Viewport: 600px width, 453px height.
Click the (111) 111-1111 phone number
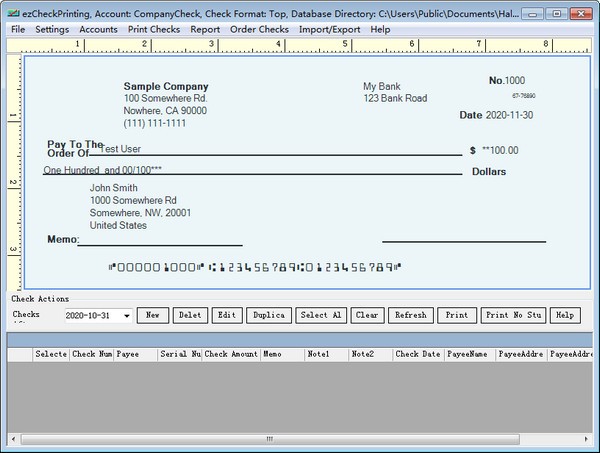coord(155,123)
